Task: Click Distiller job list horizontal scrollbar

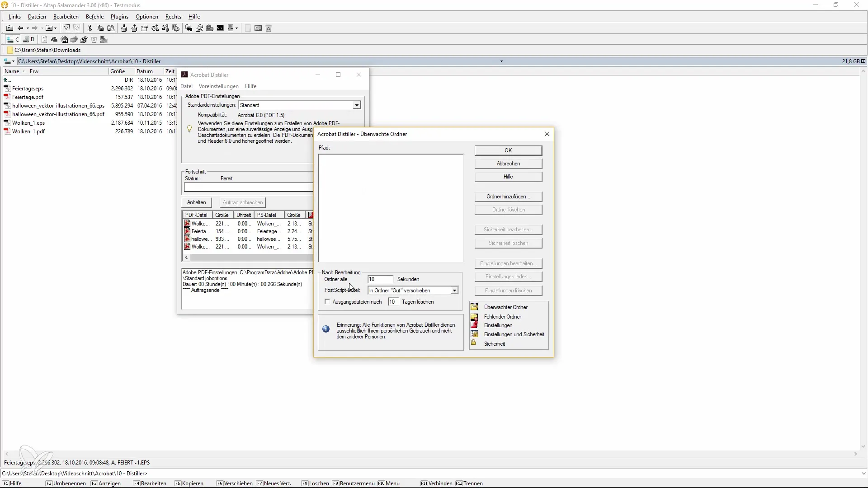Action: pos(248,258)
